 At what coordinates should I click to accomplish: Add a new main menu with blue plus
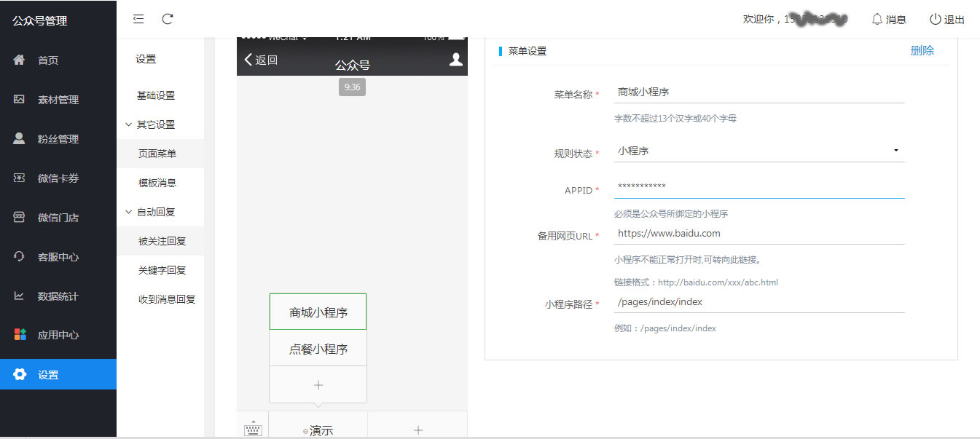coord(418,430)
